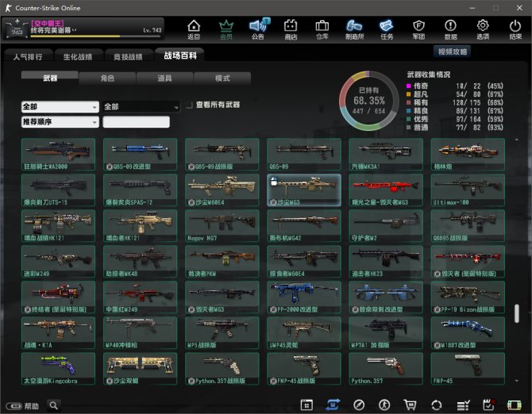Open the 推荐顺序 sort order dropdown

pos(60,121)
